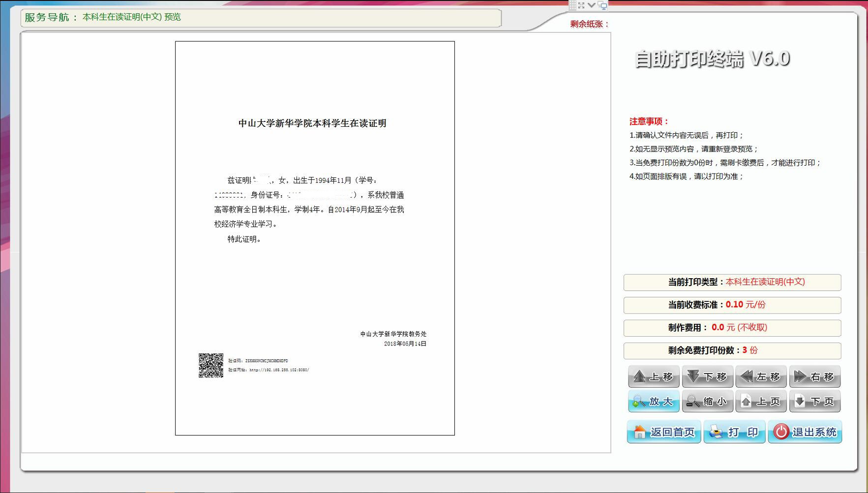Click the 服务导航 breadcrumb bar
This screenshot has width=868, height=493.
tap(261, 18)
